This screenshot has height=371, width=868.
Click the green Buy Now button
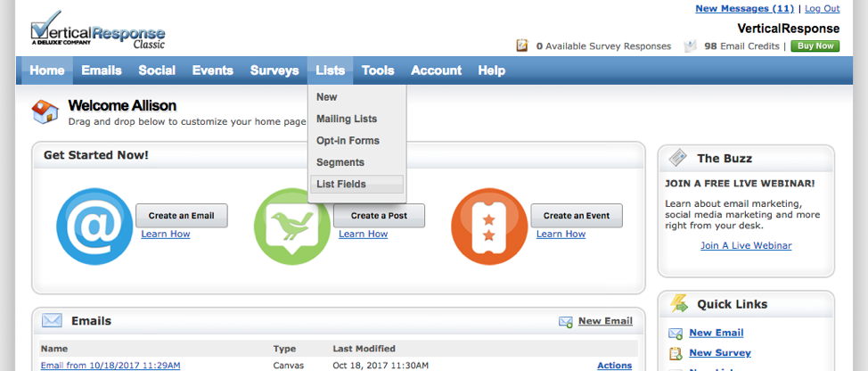pyautogui.click(x=815, y=46)
